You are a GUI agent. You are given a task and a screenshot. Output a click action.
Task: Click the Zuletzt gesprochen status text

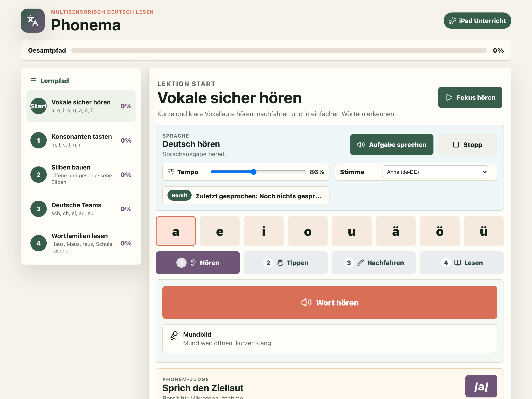[258, 196]
